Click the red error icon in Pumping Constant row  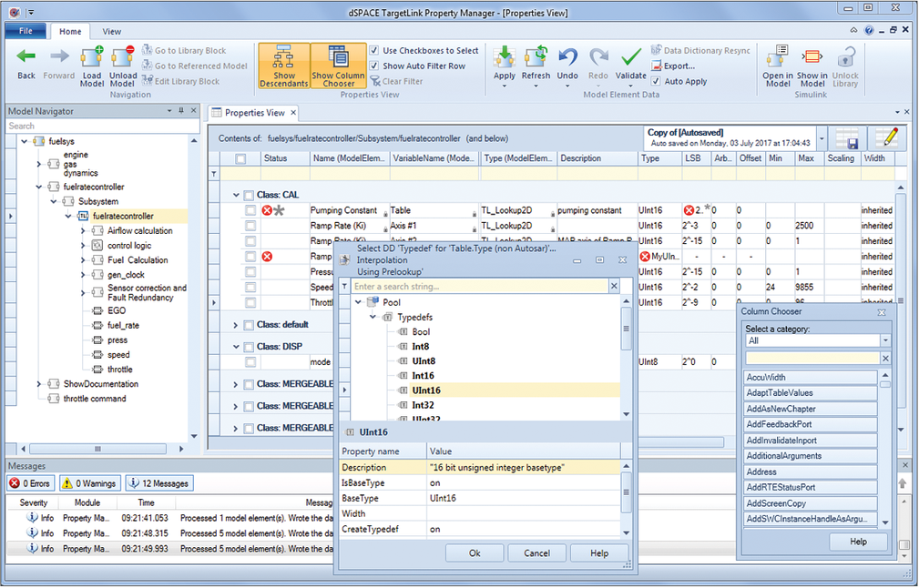(267, 210)
